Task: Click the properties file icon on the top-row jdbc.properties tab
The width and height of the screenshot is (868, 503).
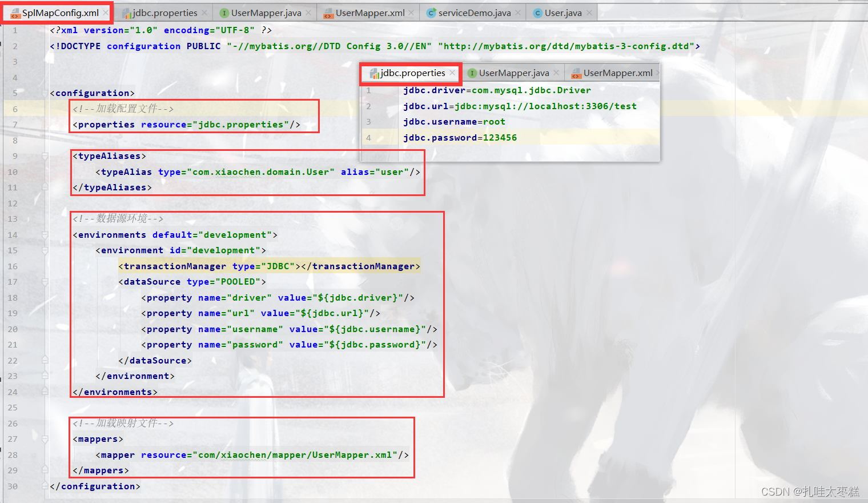Action: coord(127,13)
